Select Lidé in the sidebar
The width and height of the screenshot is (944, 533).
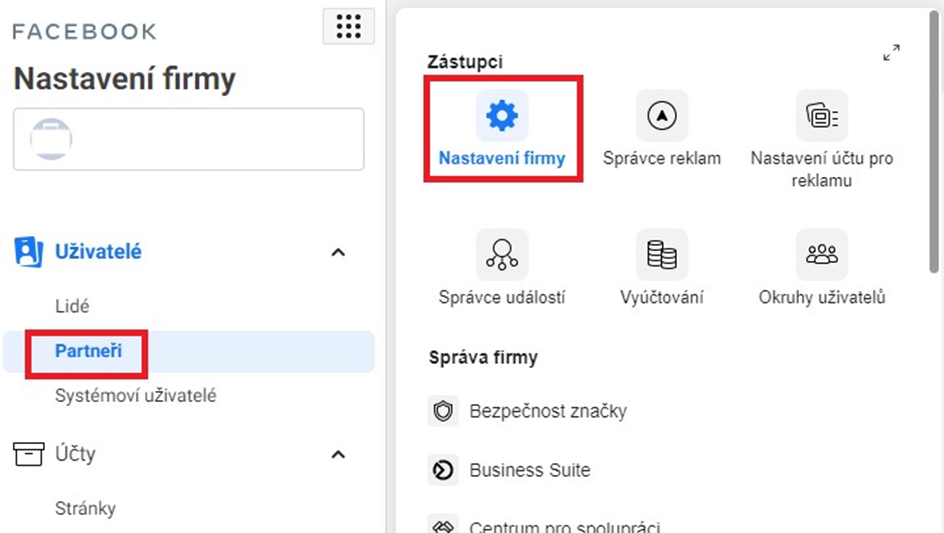tap(72, 307)
